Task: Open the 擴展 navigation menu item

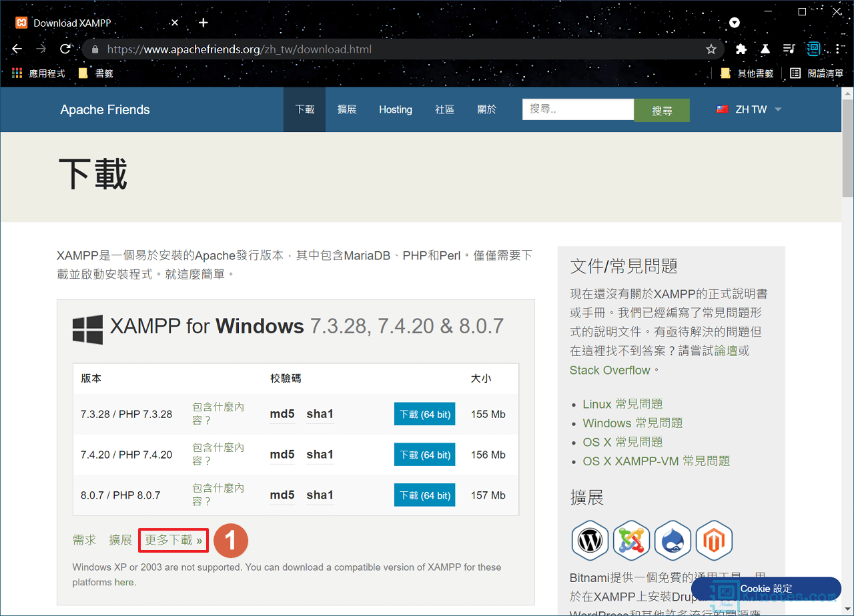Action: [x=347, y=109]
